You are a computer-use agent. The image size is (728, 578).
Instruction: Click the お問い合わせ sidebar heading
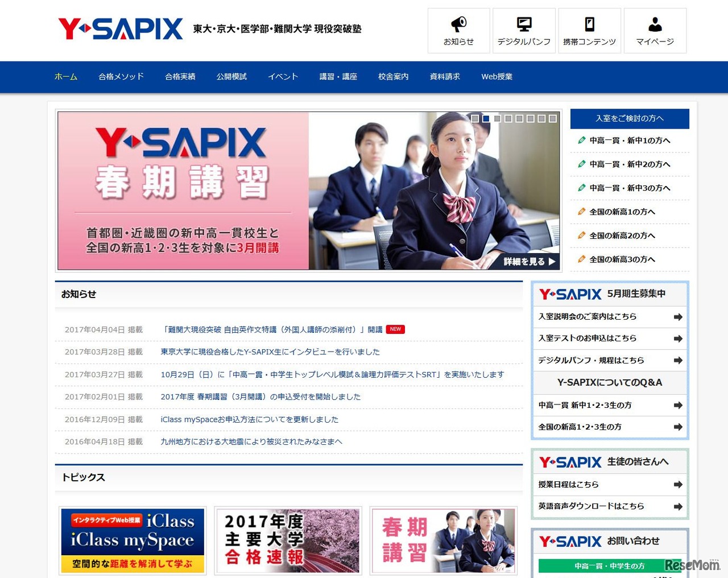(633, 541)
